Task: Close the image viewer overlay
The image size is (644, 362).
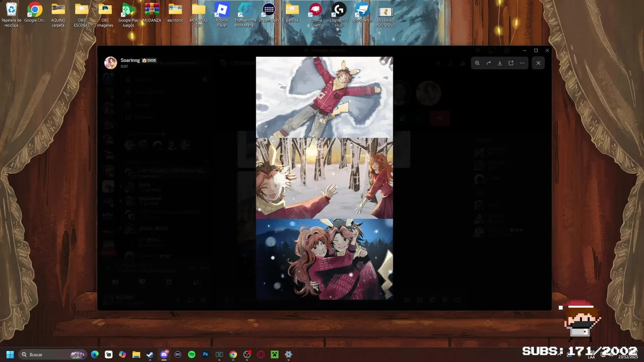Action: coord(538,63)
